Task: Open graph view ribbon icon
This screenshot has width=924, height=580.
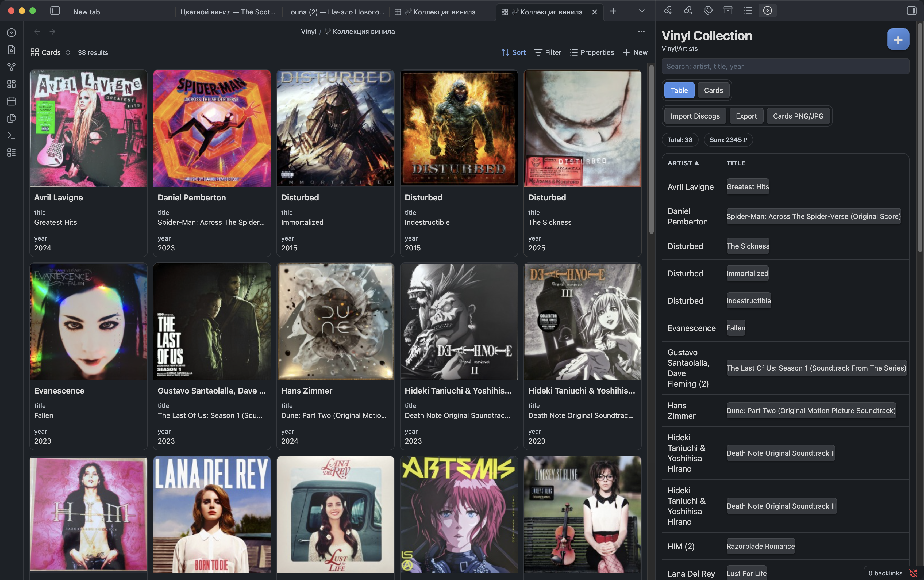Action: pos(11,67)
